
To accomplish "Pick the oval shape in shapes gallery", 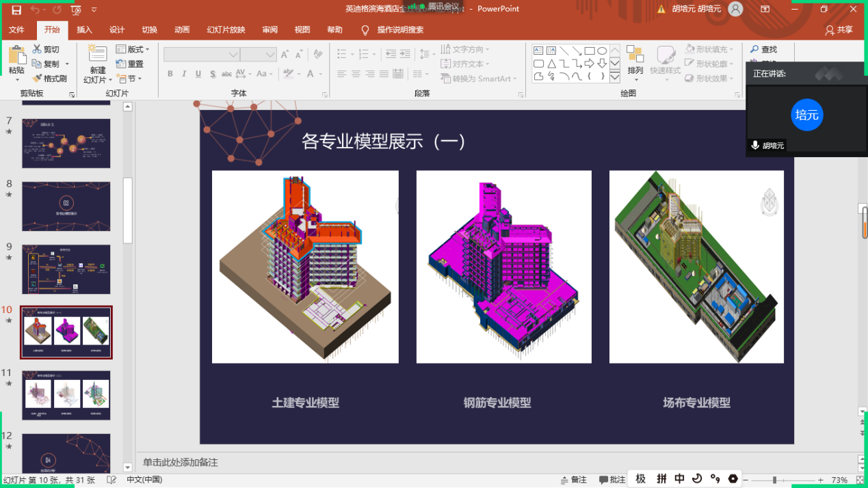I will point(602,51).
